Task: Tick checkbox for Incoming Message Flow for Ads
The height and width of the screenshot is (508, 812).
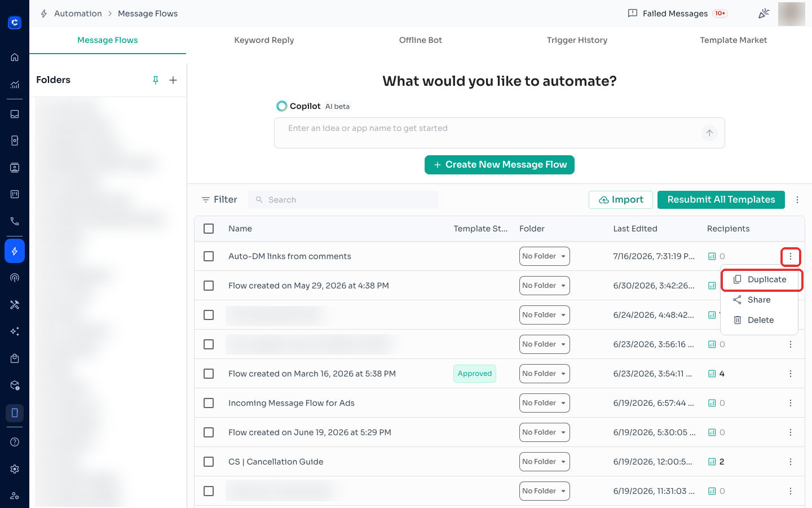Action: point(209,403)
